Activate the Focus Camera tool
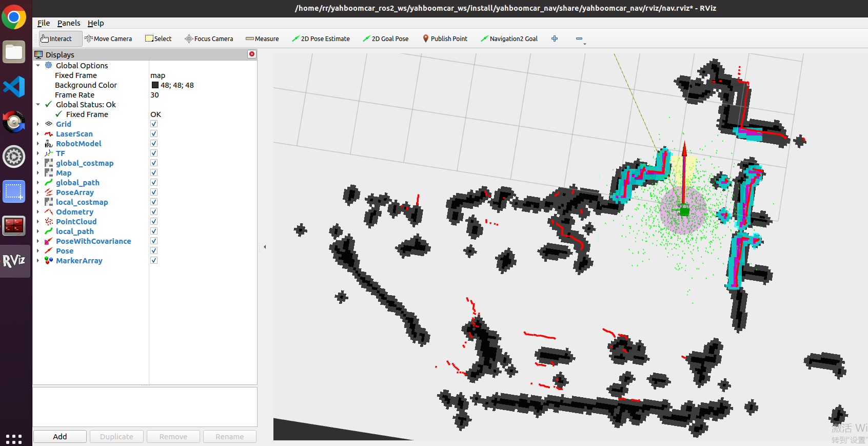This screenshot has height=446, width=868. point(209,38)
